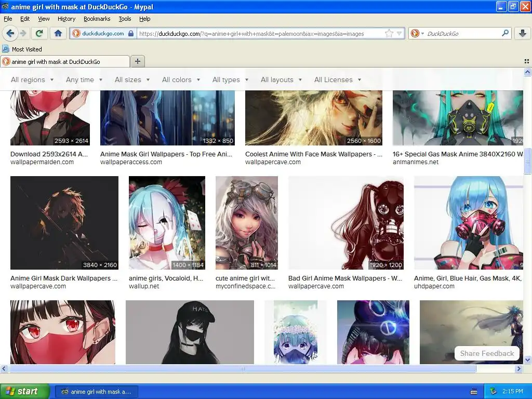
Task: Expand the Any time filter
Action: (x=84, y=79)
